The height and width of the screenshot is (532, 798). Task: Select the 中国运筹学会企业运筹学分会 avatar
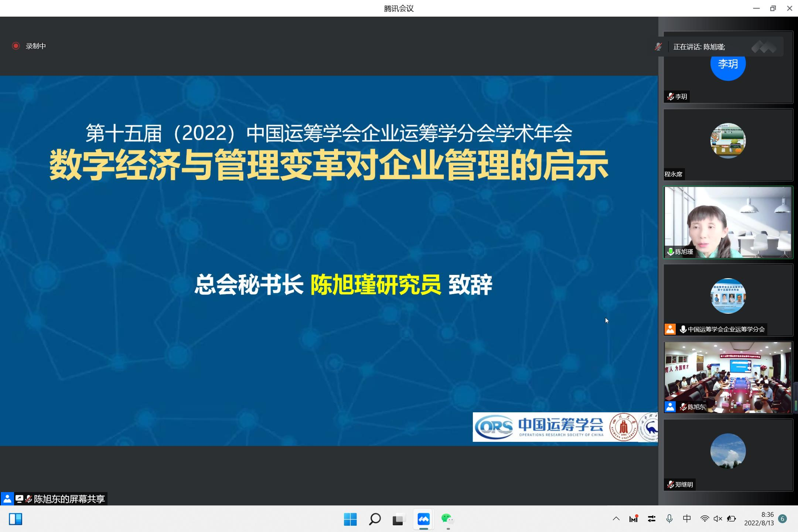(728, 296)
